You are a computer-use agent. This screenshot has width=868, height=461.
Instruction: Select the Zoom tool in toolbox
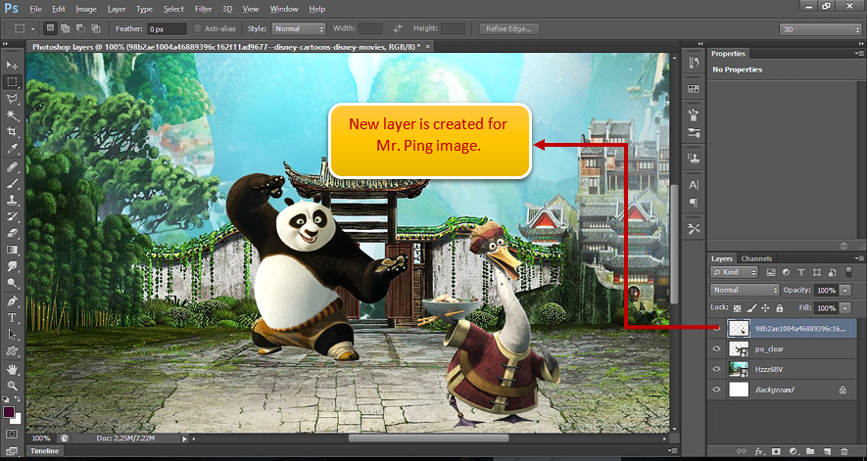point(12,386)
